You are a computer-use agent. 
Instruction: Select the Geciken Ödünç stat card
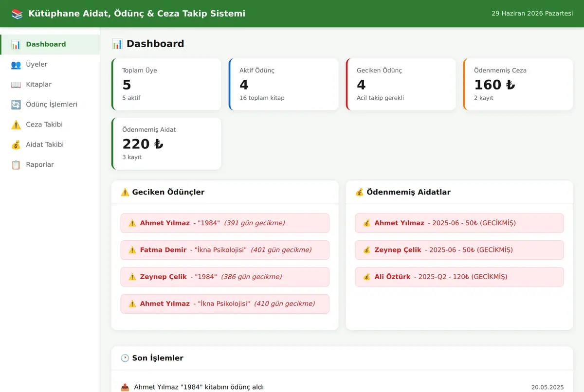pyautogui.click(x=401, y=85)
